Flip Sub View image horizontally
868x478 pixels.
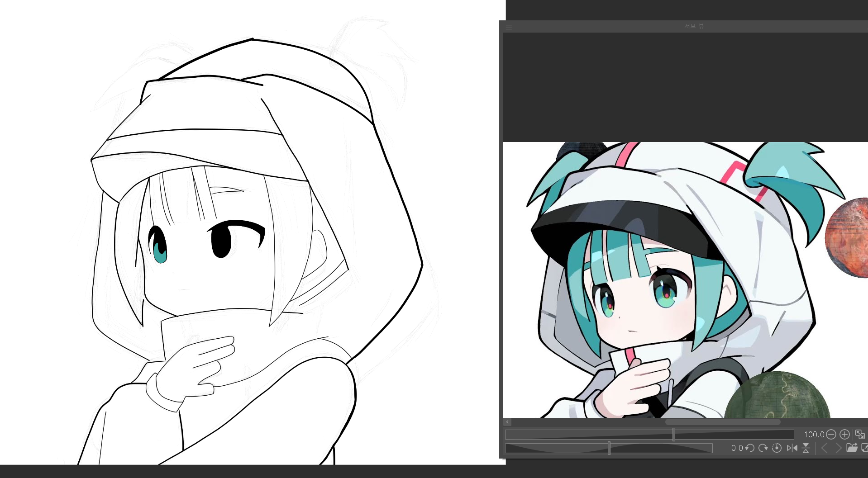[792, 448]
